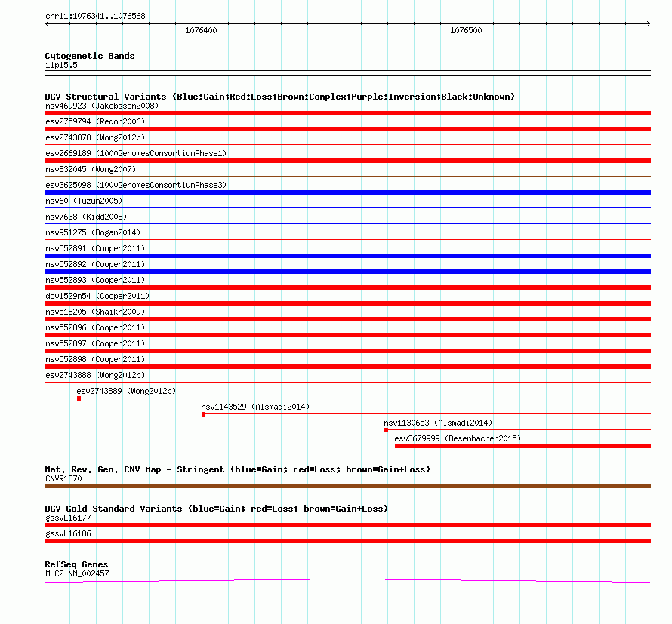
Task: Click nsv552891 (Cooper2011) label
Action: point(95,248)
